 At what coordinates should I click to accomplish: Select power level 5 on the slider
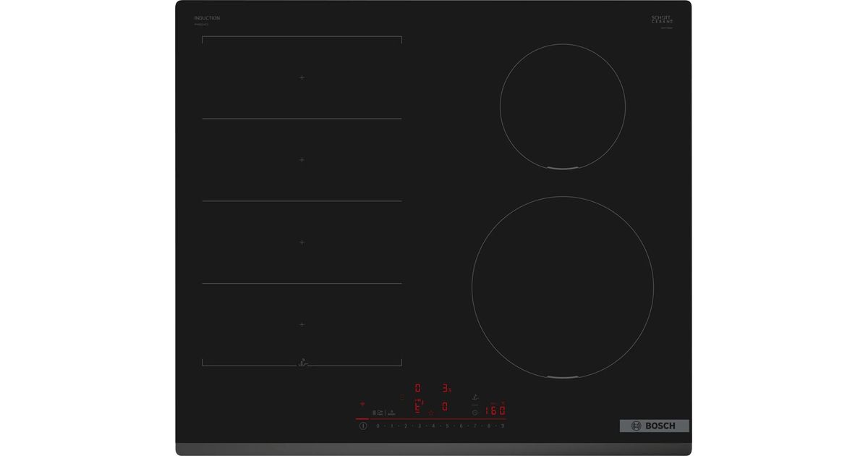click(447, 426)
